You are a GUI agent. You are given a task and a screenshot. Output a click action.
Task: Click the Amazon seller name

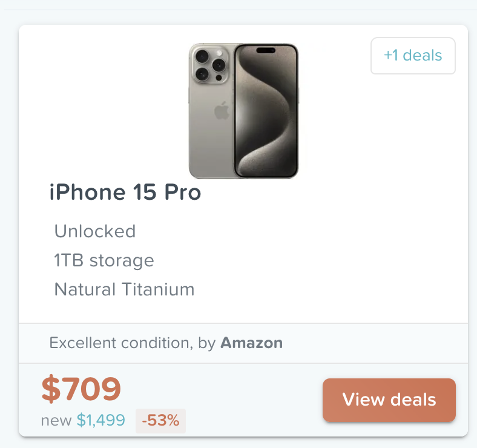pyautogui.click(x=251, y=343)
